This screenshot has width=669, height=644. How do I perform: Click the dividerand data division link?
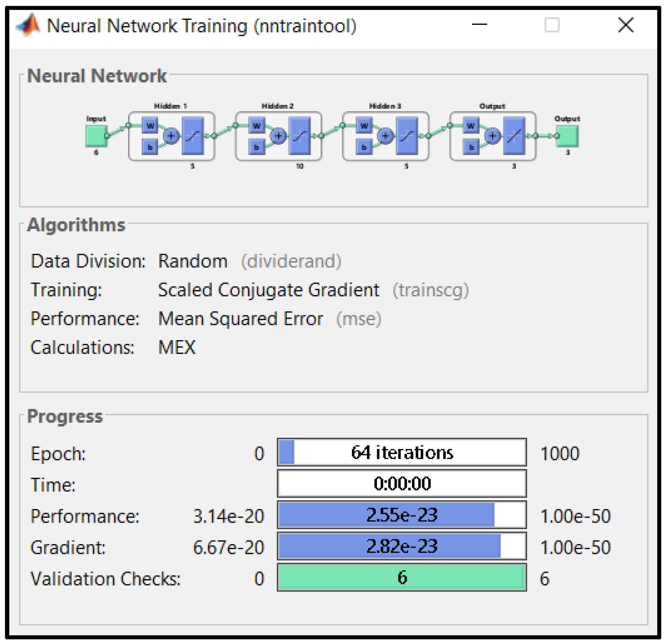click(291, 262)
